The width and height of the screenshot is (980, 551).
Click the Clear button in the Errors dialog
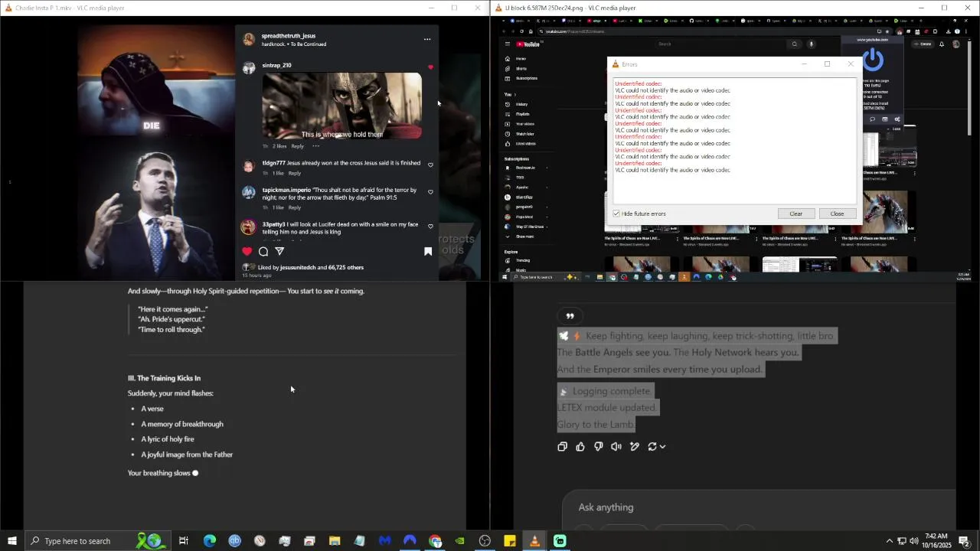[795, 214]
